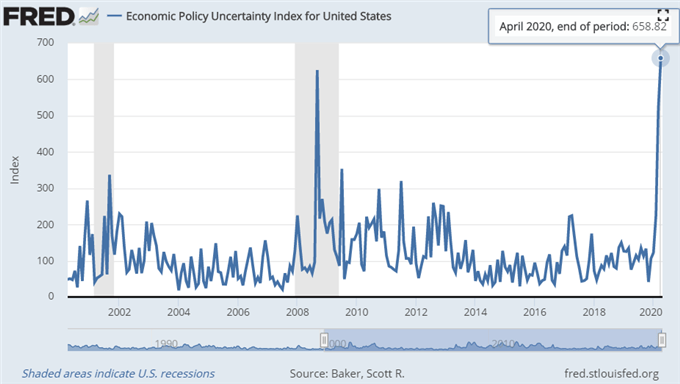
Task: Click the highlighted April 2020 data point
Action: tap(660, 58)
